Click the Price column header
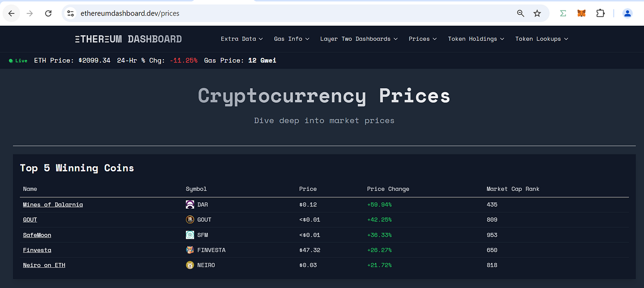This screenshot has width=644, height=288. tap(308, 189)
